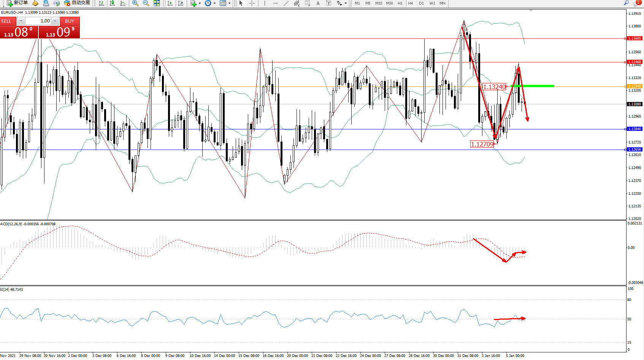
Task: Toggle the H4 timeframe button
Action: (410, 3)
